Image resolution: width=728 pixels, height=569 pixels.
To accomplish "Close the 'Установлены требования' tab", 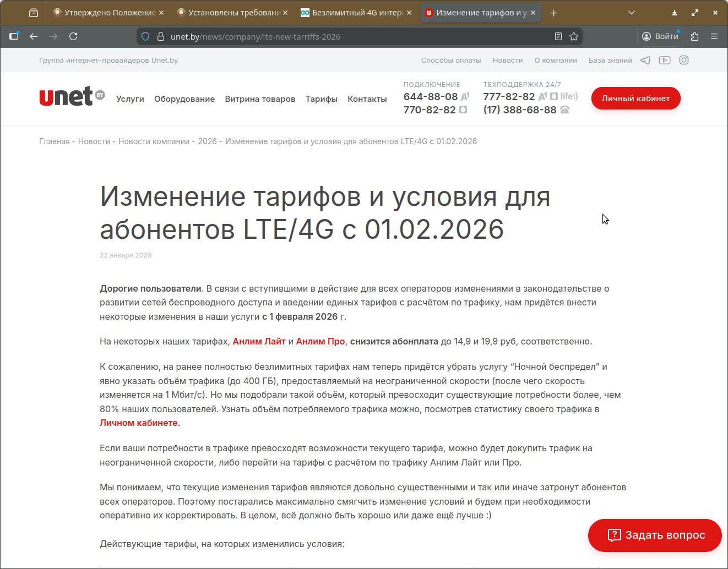I will tap(285, 13).
